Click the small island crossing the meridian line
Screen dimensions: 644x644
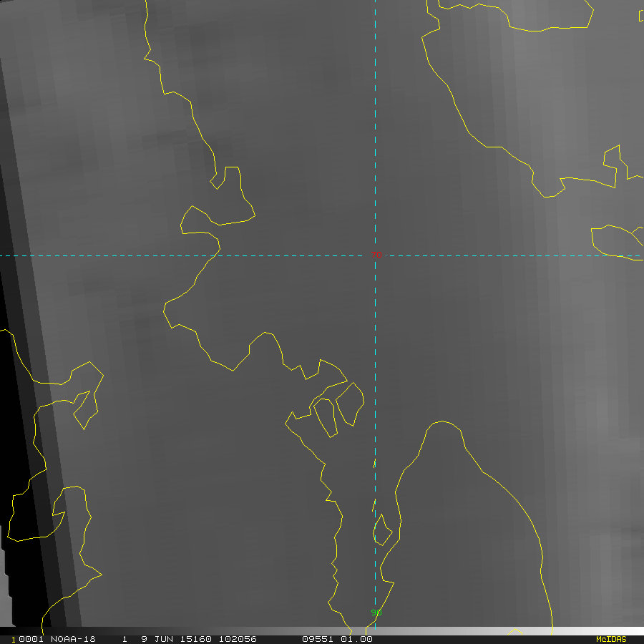pyautogui.click(x=382, y=530)
